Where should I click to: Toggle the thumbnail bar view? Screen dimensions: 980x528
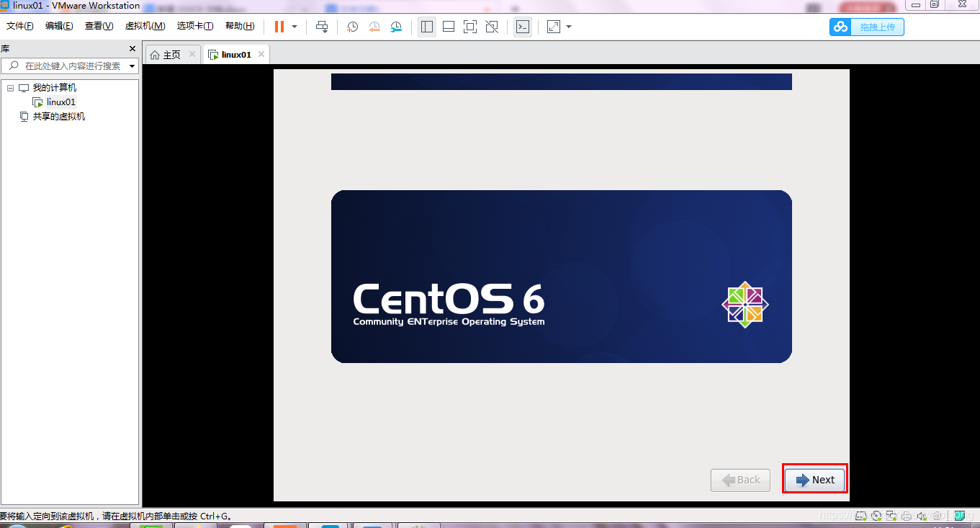449,27
